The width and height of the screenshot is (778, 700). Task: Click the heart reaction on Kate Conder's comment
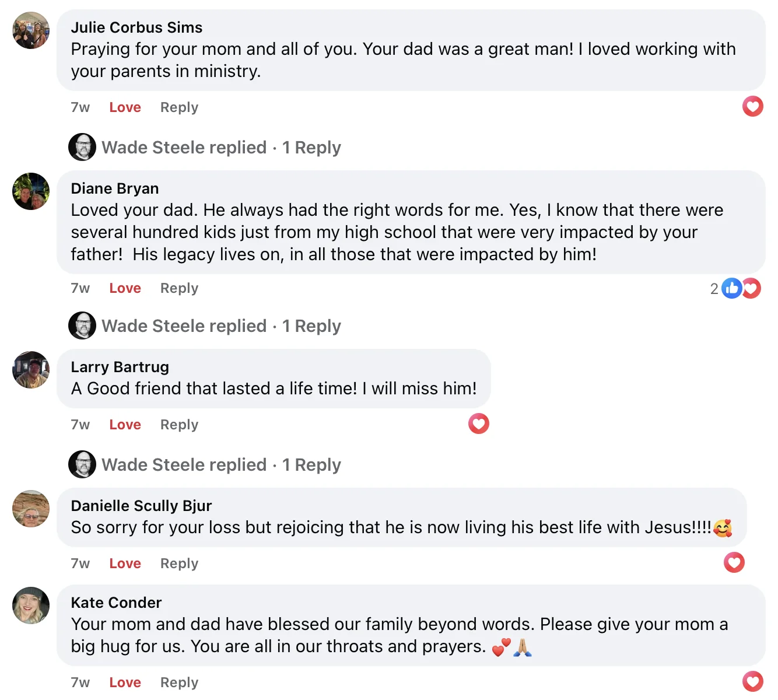tap(752, 681)
